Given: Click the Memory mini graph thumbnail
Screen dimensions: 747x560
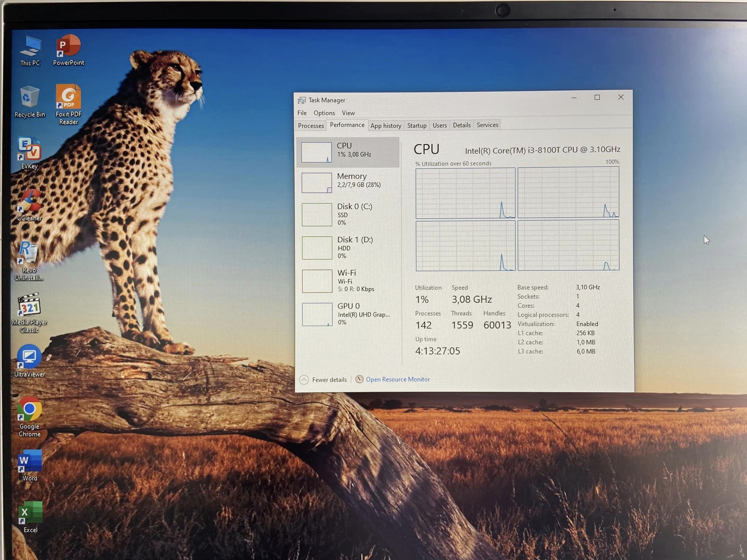Looking at the screenshot, I should coord(317,183).
